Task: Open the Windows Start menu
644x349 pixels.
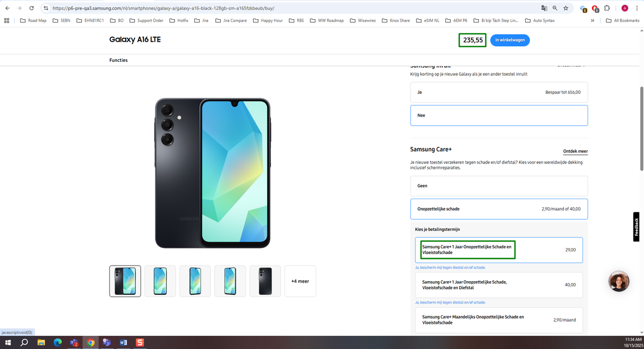Action: [x=8, y=342]
